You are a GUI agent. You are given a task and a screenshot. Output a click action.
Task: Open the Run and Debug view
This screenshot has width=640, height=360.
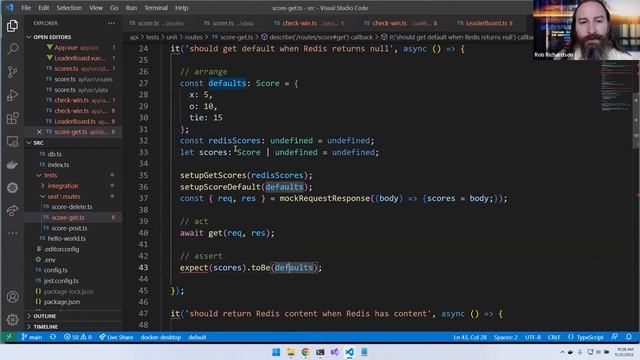coord(12,95)
